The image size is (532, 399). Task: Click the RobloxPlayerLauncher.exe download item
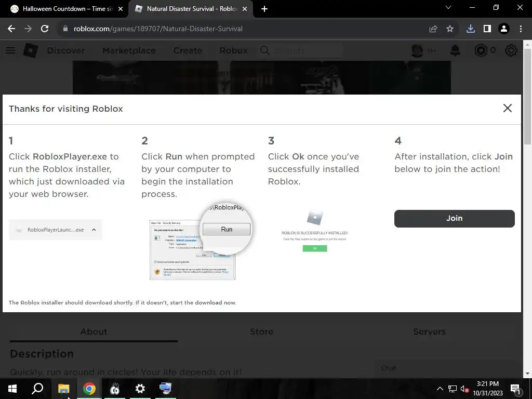coord(55,230)
